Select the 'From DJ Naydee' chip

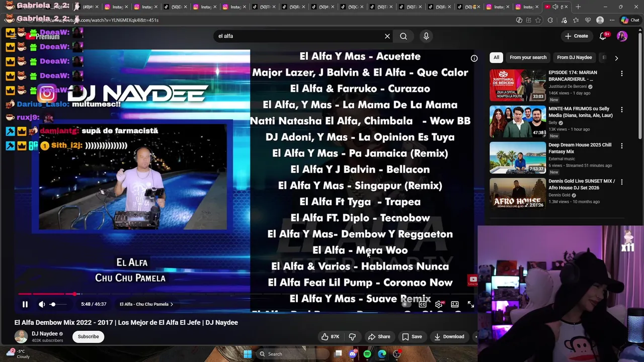point(574,57)
